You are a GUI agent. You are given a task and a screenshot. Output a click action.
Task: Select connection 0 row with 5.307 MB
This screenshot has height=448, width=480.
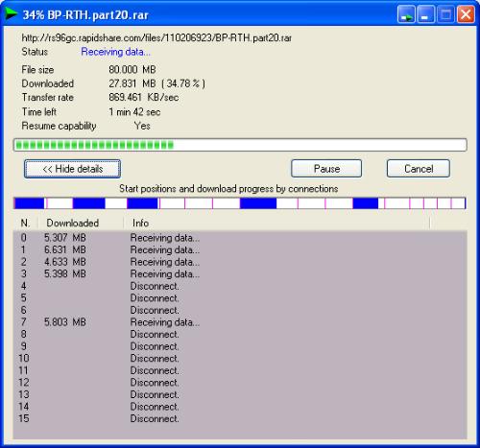(x=240, y=238)
